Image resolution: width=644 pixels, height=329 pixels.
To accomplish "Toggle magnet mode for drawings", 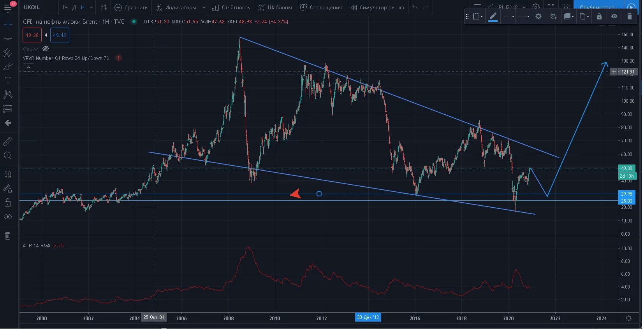I will tap(8, 174).
